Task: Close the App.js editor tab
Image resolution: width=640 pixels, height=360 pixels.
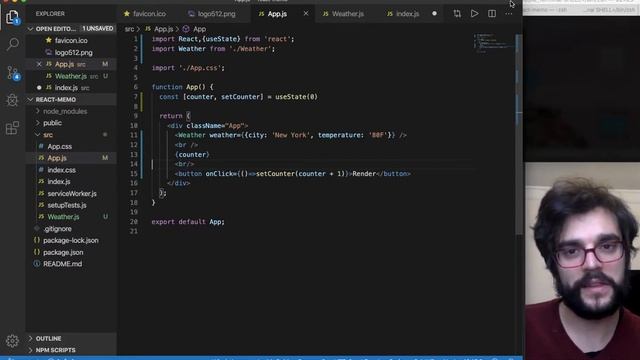Action: coord(306,13)
